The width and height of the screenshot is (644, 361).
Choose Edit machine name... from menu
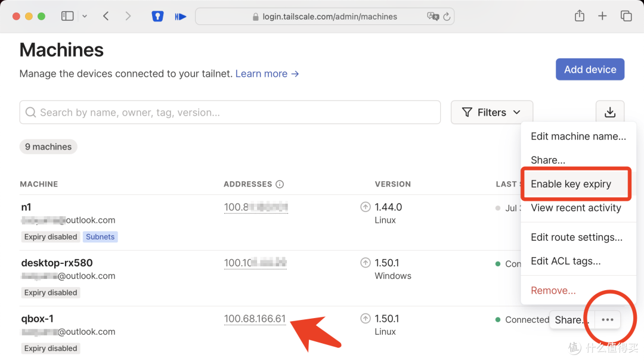pyautogui.click(x=578, y=136)
